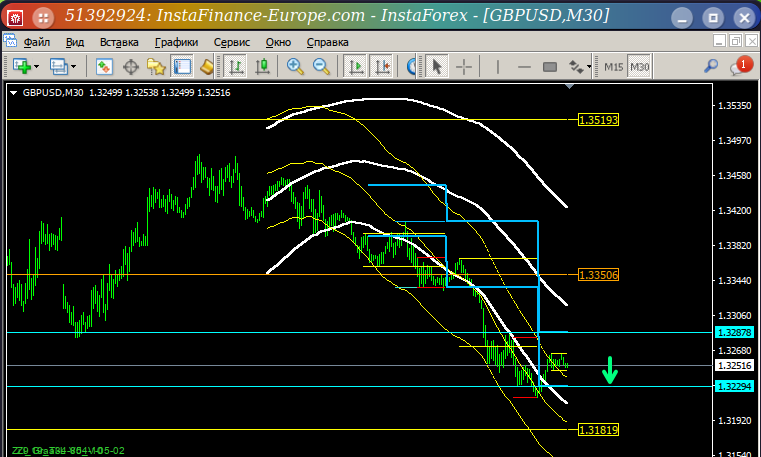Select the M30 timeframe button
Screen dimensions: 761x457
pos(639,66)
